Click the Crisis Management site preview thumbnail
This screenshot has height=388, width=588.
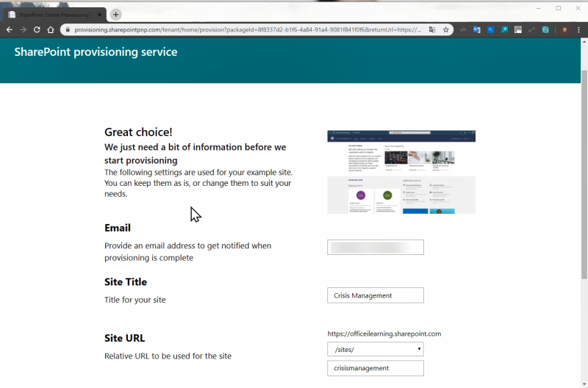click(401, 172)
